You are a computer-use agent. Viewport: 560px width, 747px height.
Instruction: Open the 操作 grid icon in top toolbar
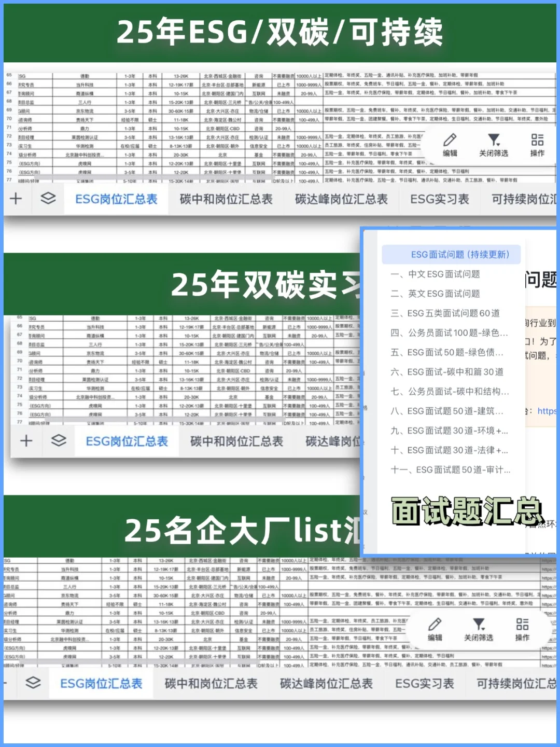point(537,140)
